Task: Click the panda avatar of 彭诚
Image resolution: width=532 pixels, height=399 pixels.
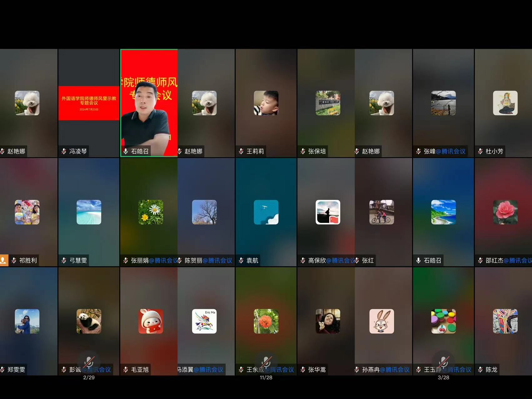Action: [x=89, y=321]
